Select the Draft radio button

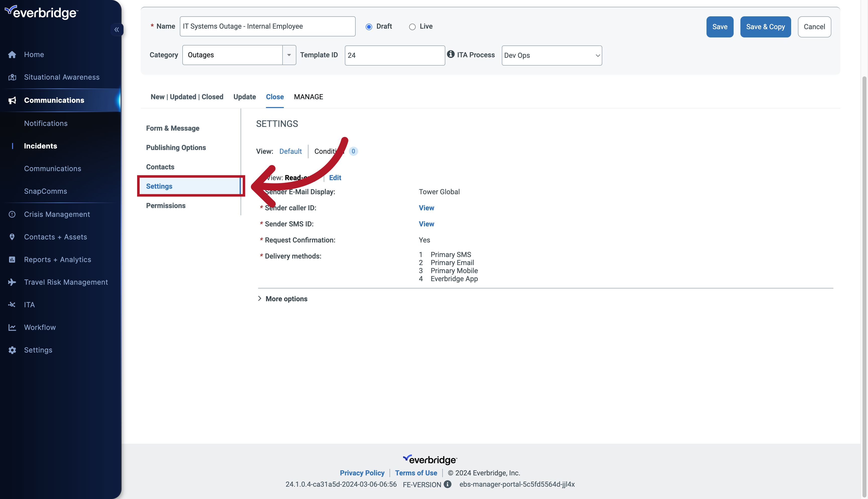pyautogui.click(x=369, y=27)
